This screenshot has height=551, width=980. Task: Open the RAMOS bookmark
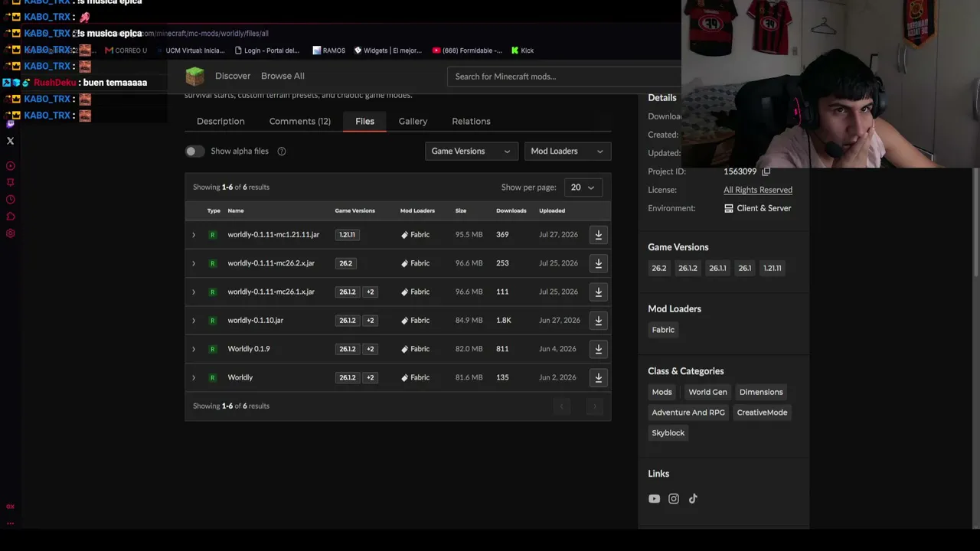328,51
